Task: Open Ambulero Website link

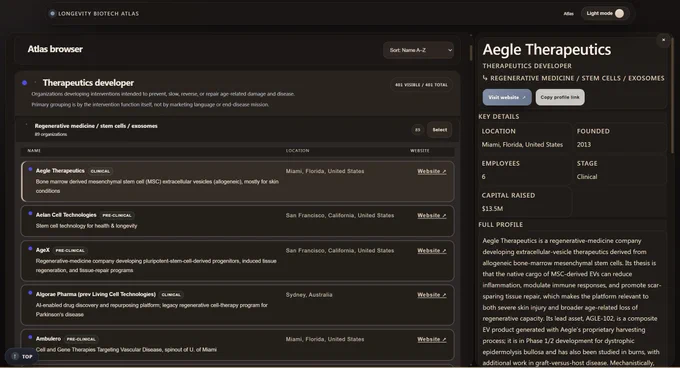Action: (432, 339)
